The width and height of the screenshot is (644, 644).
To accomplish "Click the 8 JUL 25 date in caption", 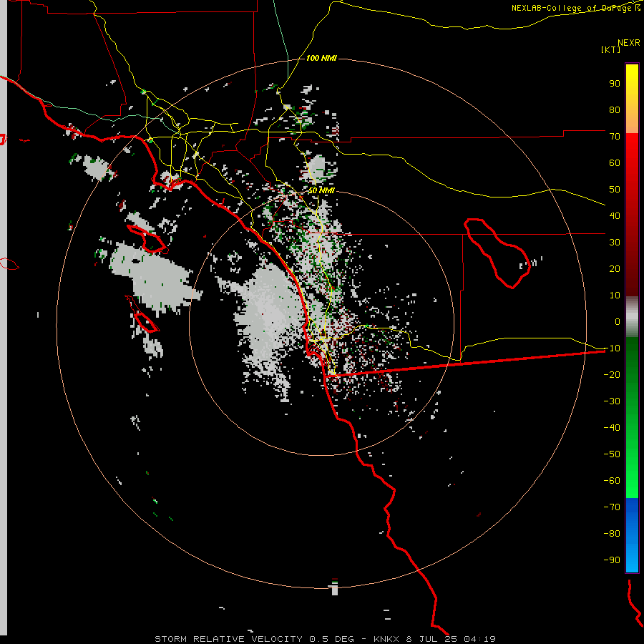I will pos(431,639).
